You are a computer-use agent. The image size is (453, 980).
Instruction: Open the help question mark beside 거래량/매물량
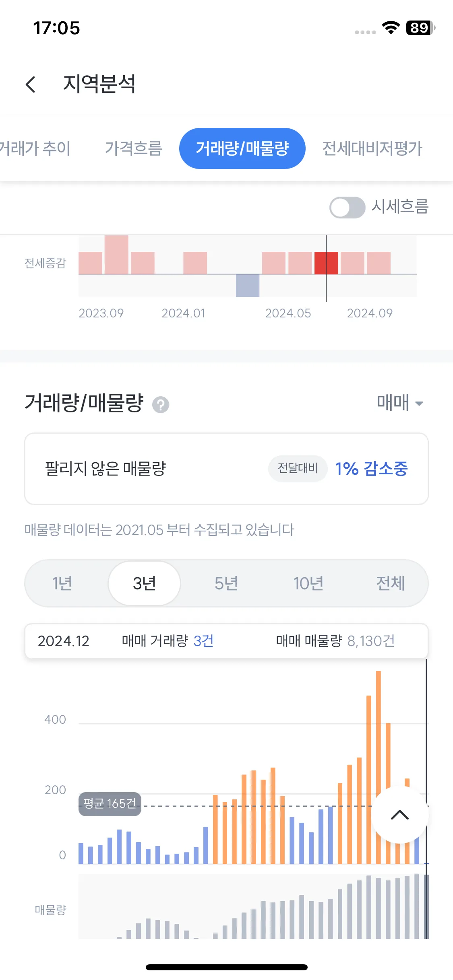[160, 404]
